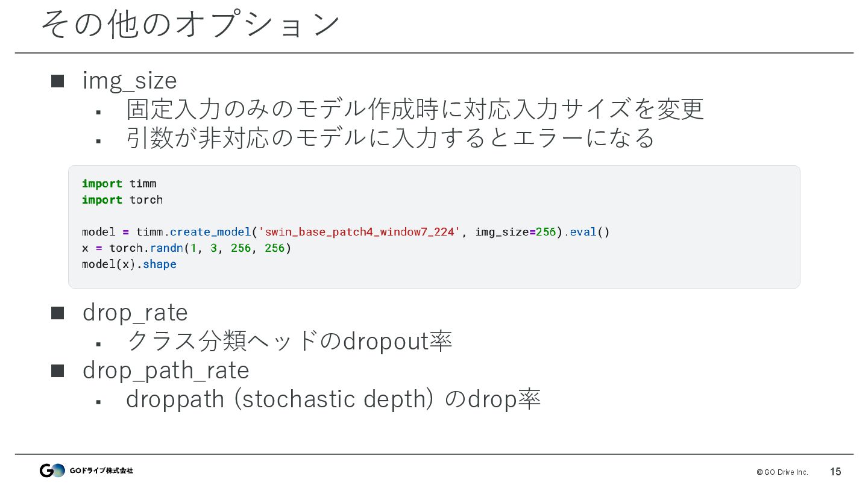This screenshot has height=488, width=868.
Task: Click the page number 15
Action: coord(835,472)
